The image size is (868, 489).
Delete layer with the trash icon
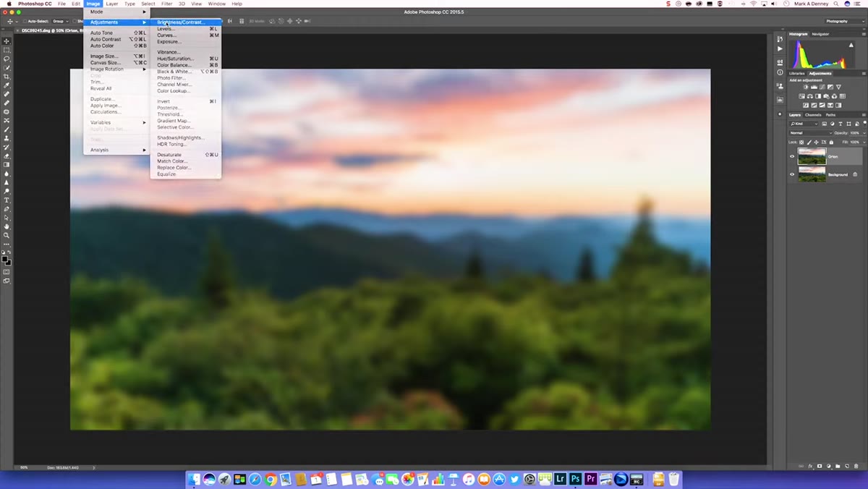[856, 466]
